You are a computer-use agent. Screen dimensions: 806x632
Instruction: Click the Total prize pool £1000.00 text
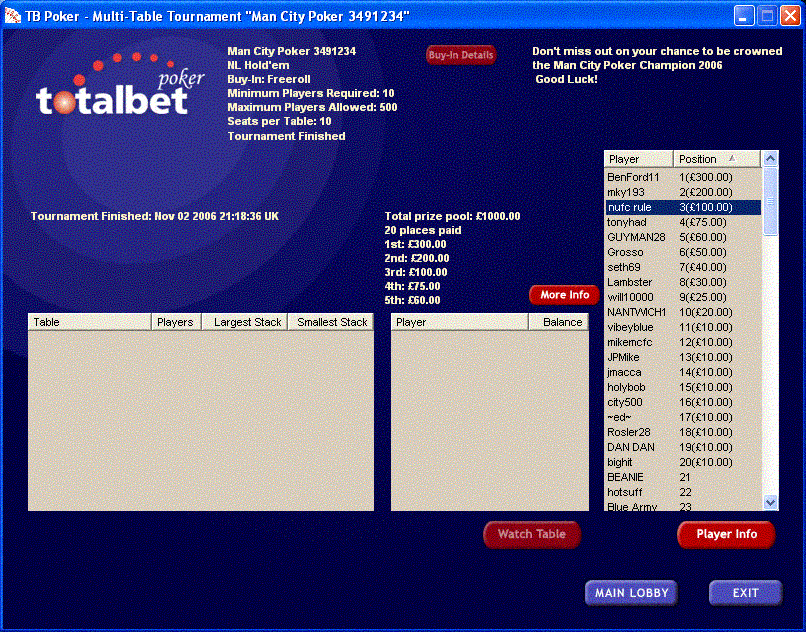(452, 216)
